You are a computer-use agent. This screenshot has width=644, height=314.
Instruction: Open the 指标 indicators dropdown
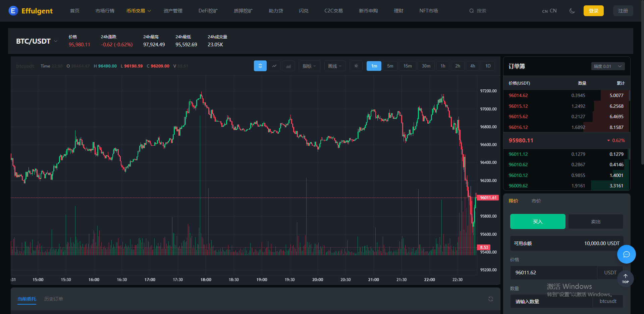point(309,66)
